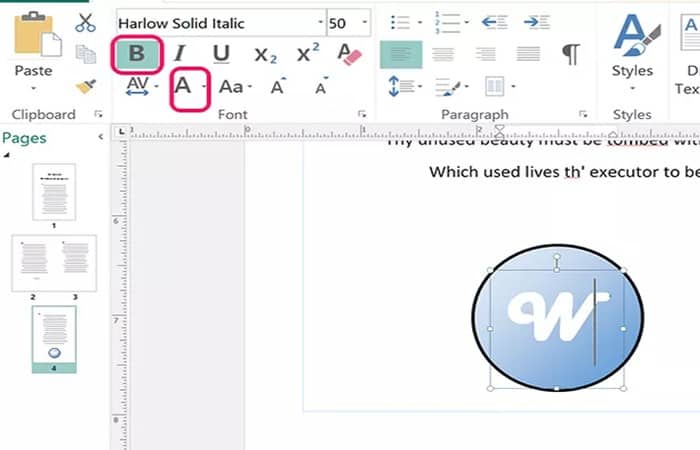Viewport: 700px width, 450px height.
Task: Open the Paste options arrow
Action: click(x=33, y=88)
